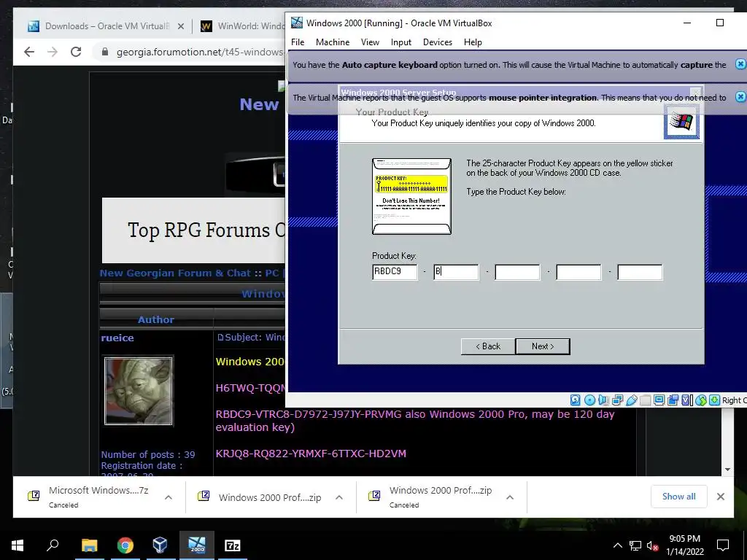This screenshot has height=560, width=747.
Task: Click the fifth product key field
Action: [x=640, y=272]
